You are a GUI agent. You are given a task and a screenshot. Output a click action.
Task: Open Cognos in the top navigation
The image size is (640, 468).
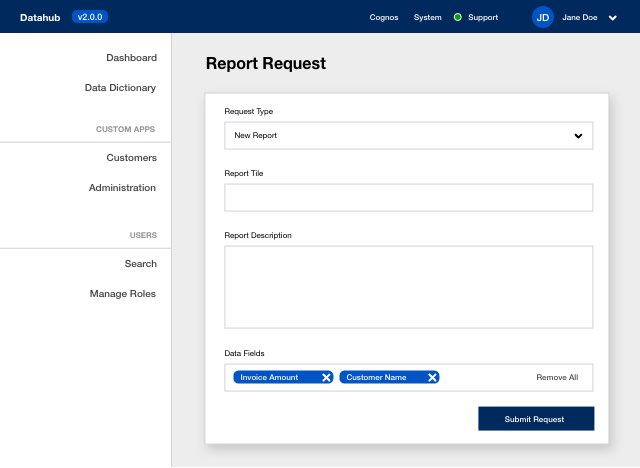coord(384,18)
